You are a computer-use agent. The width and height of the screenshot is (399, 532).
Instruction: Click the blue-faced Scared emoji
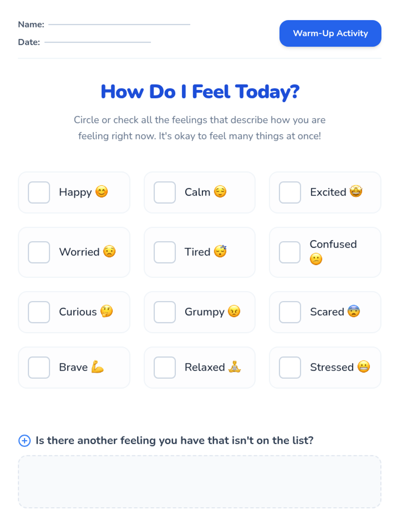click(354, 312)
